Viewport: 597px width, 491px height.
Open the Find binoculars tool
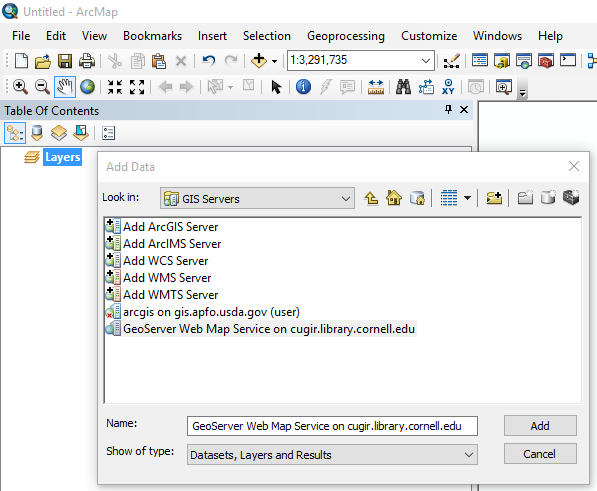pos(403,87)
